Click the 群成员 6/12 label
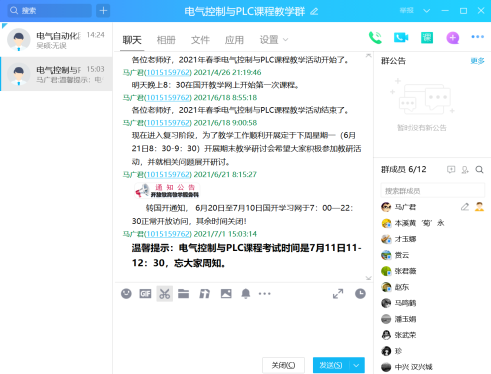This screenshot has height=374, width=491. [x=404, y=169]
